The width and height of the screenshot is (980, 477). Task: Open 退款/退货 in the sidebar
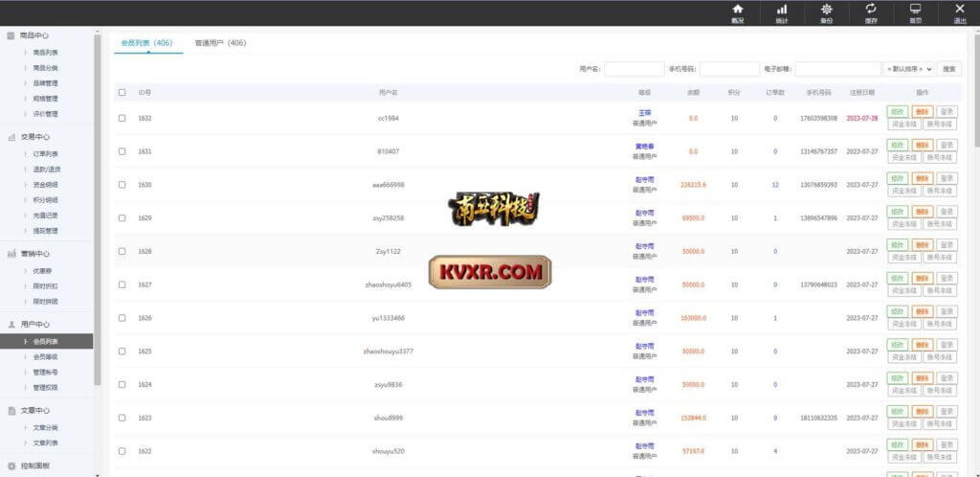click(x=47, y=170)
